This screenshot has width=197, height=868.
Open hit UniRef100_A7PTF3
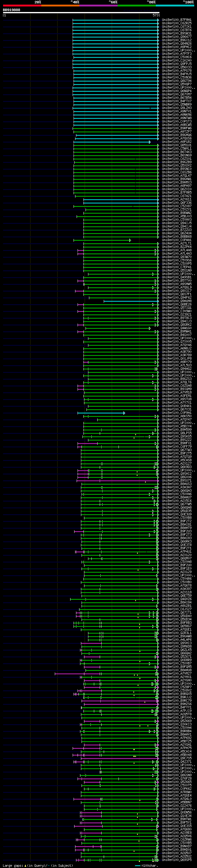click(x=176, y=54)
